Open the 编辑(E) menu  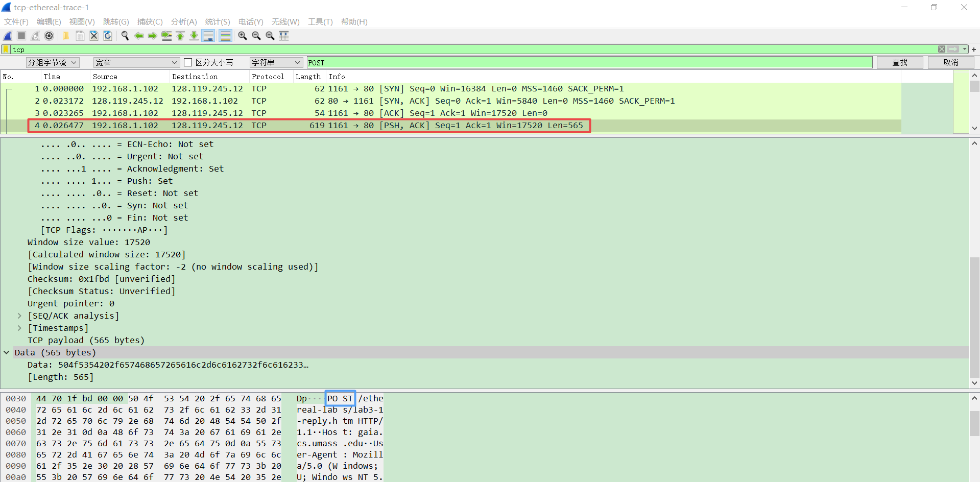49,22
